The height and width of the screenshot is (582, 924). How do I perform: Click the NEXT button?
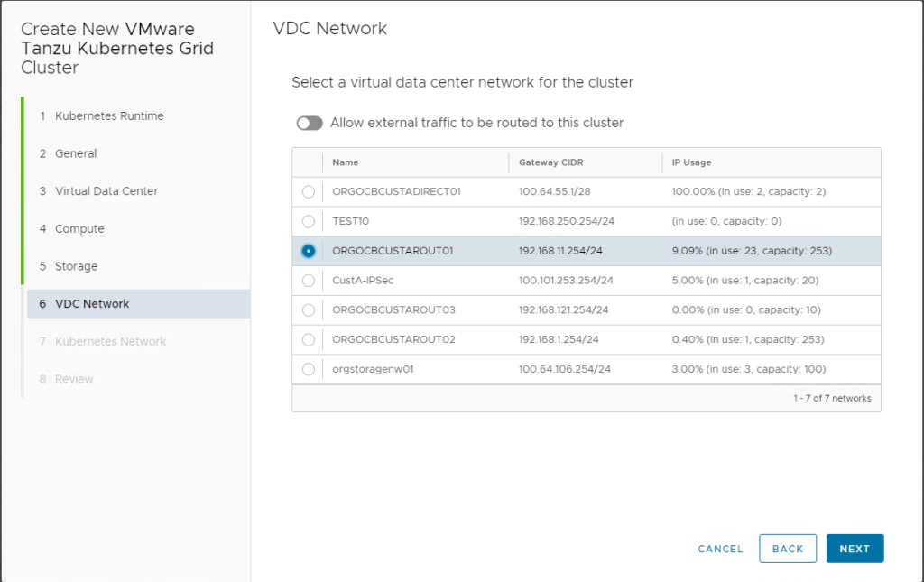855,549
